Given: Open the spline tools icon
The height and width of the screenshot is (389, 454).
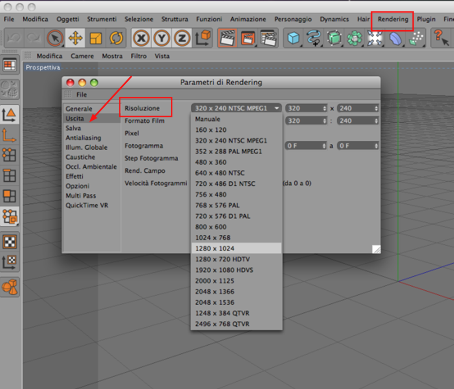Looking at the screenshot, I should point(314,38).
